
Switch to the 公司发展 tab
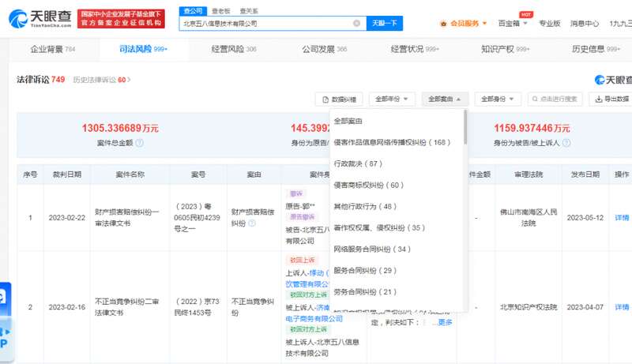[x=325, y=49]
